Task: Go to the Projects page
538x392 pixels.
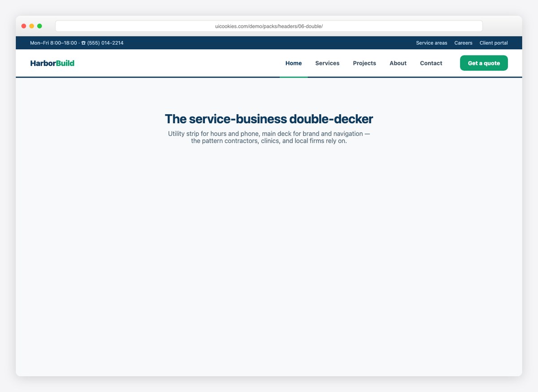Action: [x=364, y=63]
